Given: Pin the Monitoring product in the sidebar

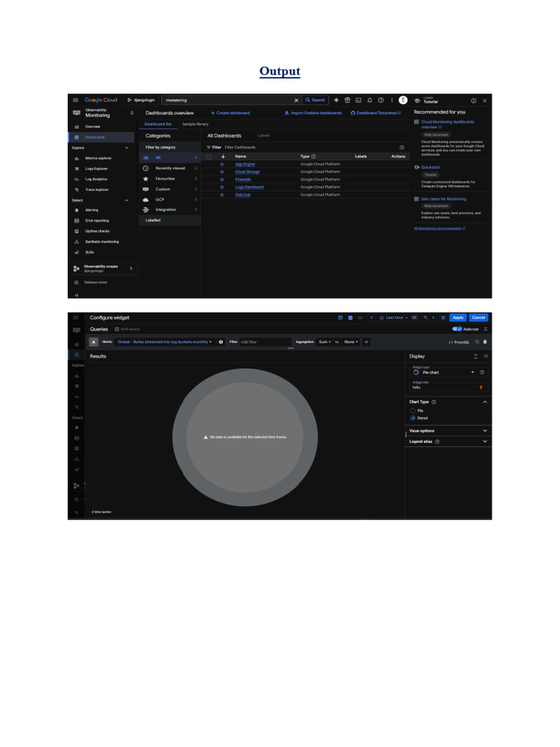Looking at the screenshot, I should pos(132,113).
